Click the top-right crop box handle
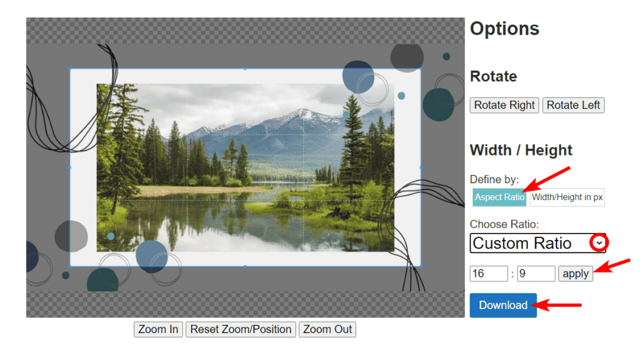Screen dimensions: 644x350 (420, 69)
